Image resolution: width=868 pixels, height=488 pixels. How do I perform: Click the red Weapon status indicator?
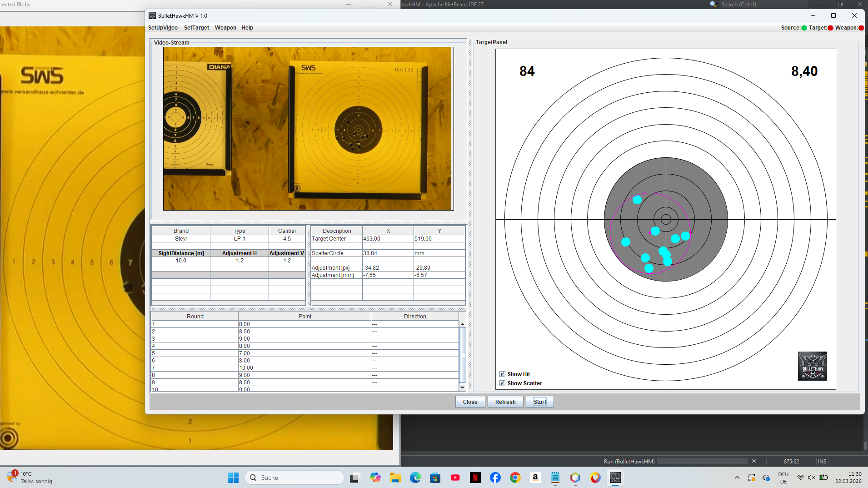[861, 28]
